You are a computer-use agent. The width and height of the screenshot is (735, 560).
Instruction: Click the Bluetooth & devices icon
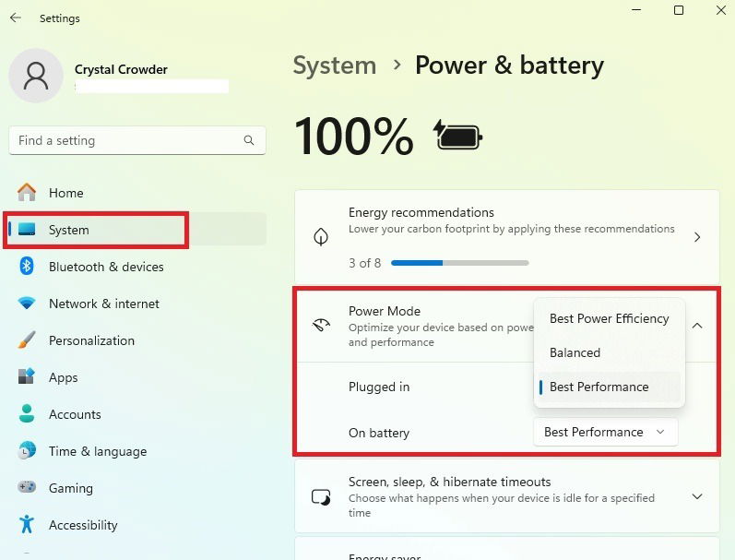coord(28,267)
